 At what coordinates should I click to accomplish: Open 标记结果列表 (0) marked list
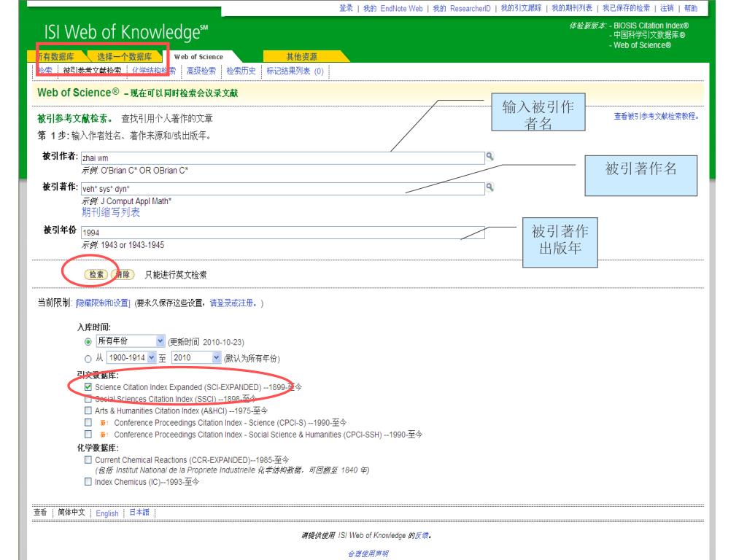[x=295, y=71]
